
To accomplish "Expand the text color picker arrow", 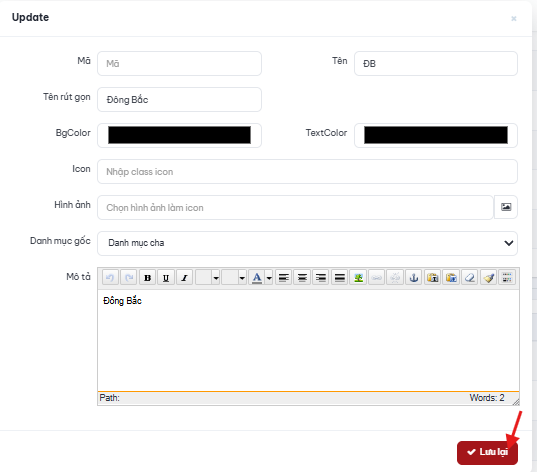I will click(269, 277).
